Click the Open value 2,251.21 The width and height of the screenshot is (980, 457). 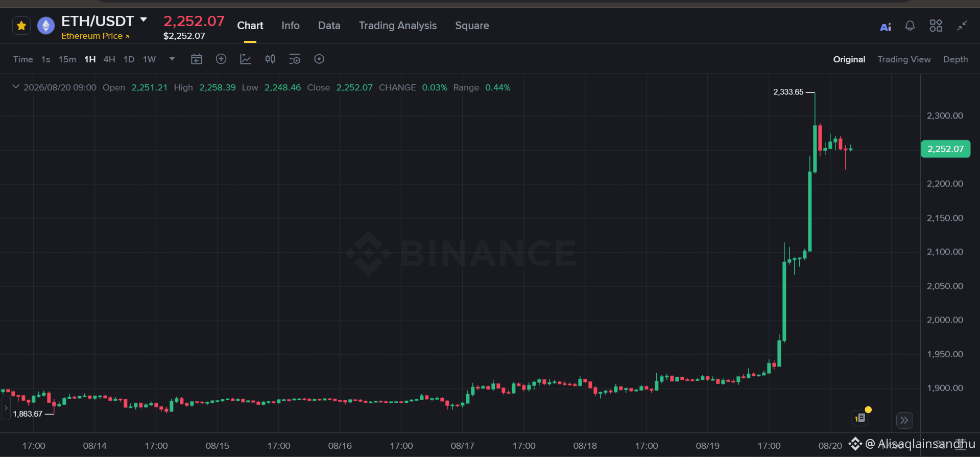(150, 87)
